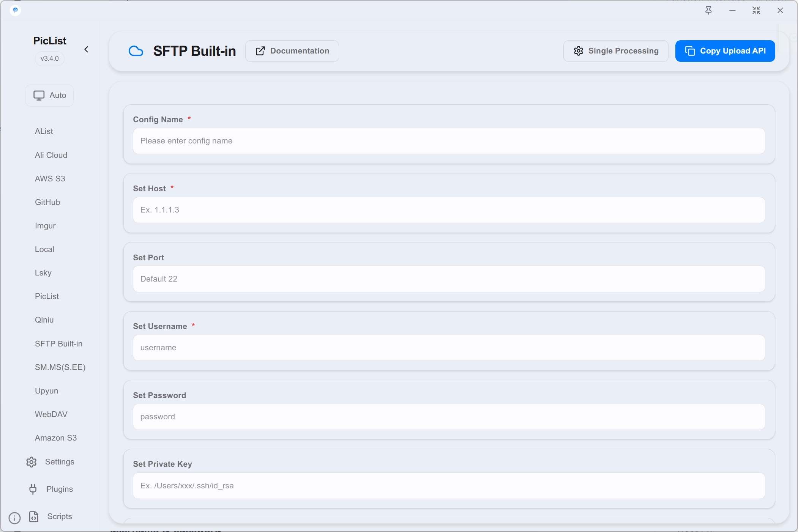The height and width of the screenshot is (532, 798).
Task: Select PicList in the uploader list
Action: pos(47,296)
